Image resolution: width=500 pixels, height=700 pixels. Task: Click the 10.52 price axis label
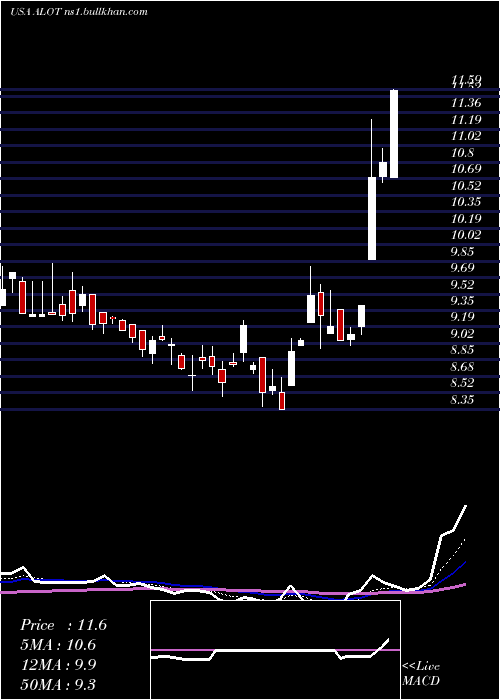click(x=466, y=186)
